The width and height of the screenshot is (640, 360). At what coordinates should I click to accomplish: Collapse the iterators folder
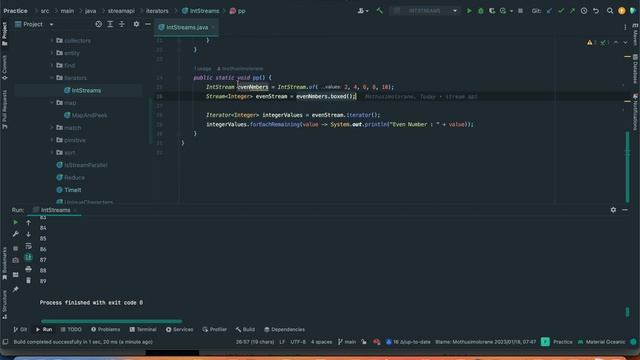pyautogui.click(x=52, y=78)
